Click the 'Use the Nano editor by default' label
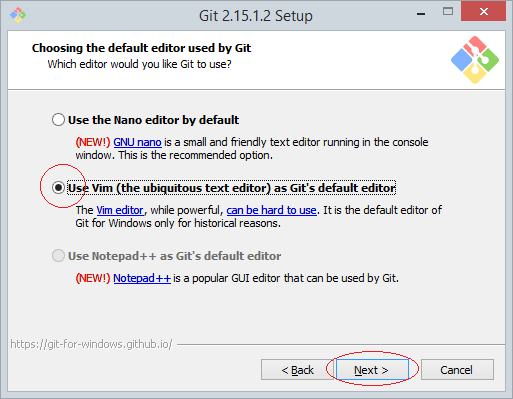This screenshot has width=513, height=399. 153,120
